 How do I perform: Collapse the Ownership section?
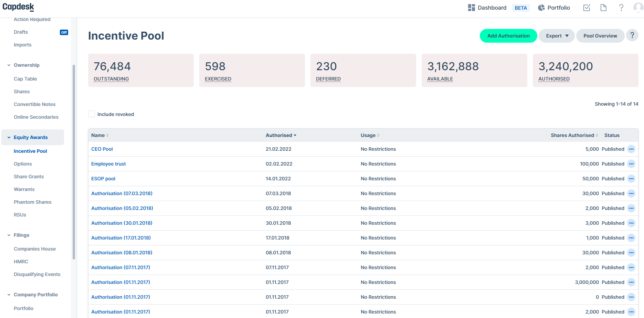click(9, 65)
